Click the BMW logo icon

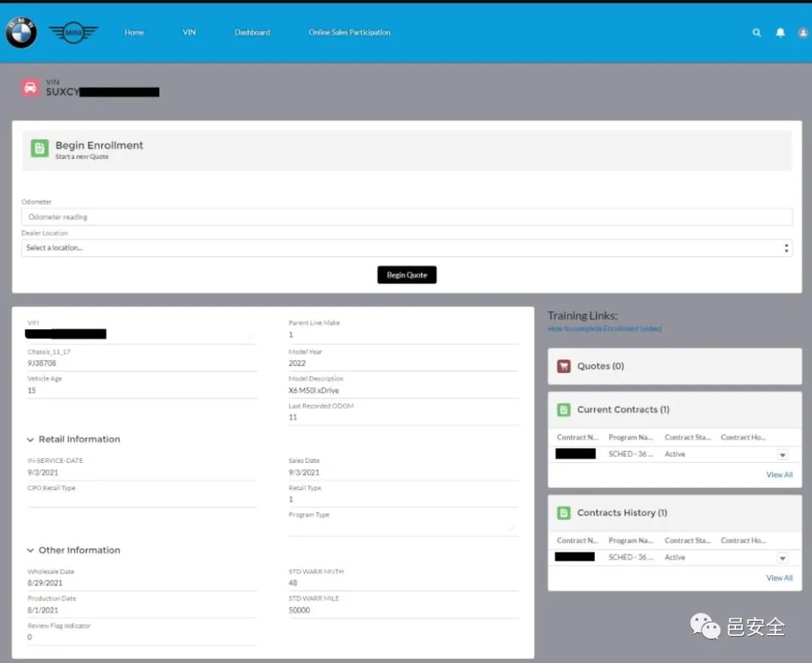point(21,32)
